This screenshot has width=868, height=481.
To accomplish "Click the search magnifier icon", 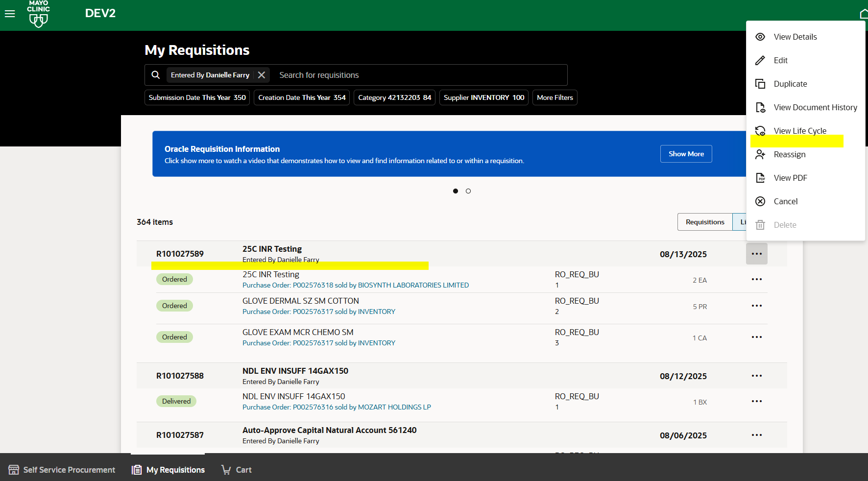I will click(156, 74).
